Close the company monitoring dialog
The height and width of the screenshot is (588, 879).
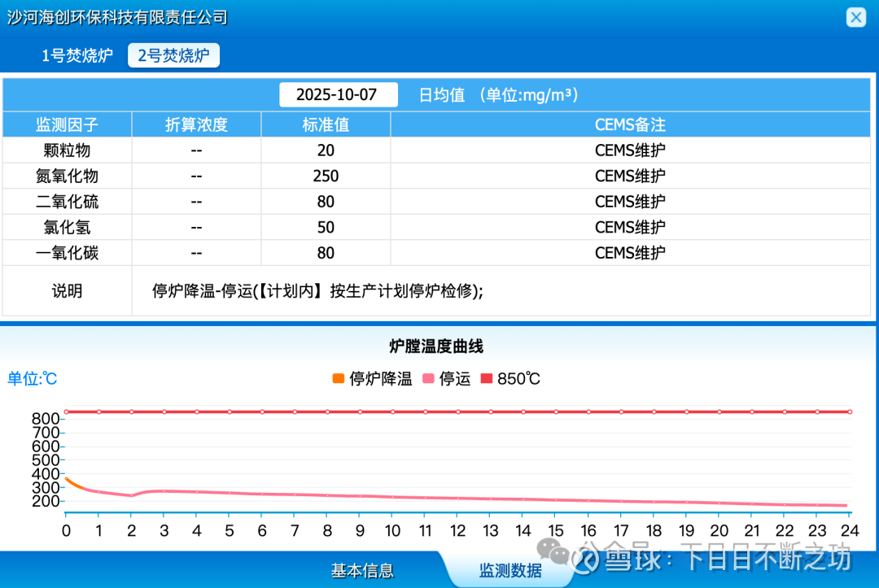coord(855,17)
